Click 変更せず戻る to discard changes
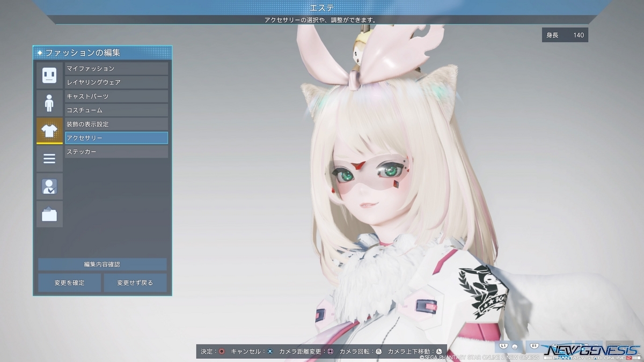Screen dimensions: 644x362 pyautogui.click(x=135, y=283)
